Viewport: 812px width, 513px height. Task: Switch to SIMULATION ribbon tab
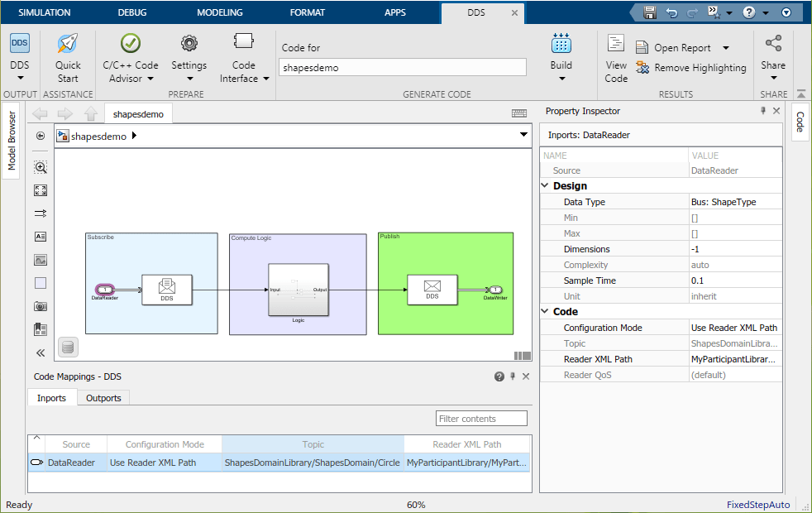pyautogui.click(x=45, y=12)
